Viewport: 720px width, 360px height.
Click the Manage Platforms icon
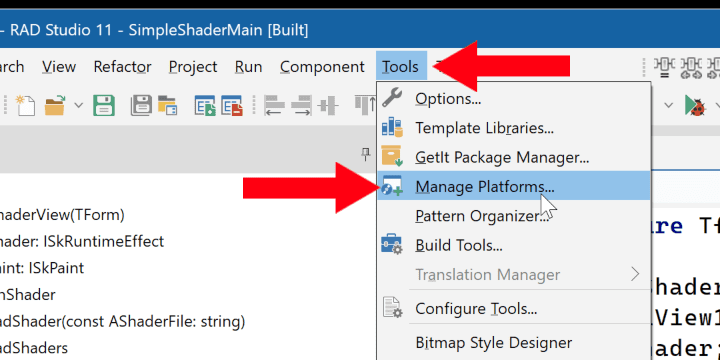click(x=392, y=186)
